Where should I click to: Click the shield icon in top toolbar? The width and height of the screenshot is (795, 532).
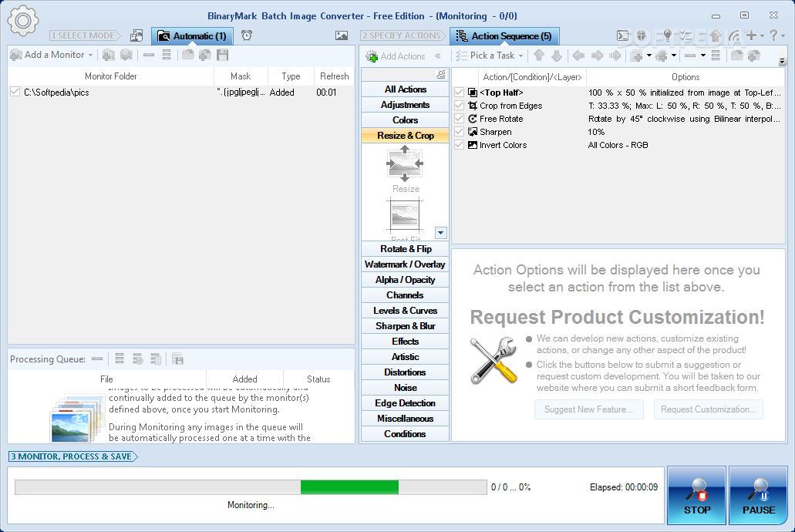pyautogui.click(x=642, y=35)
